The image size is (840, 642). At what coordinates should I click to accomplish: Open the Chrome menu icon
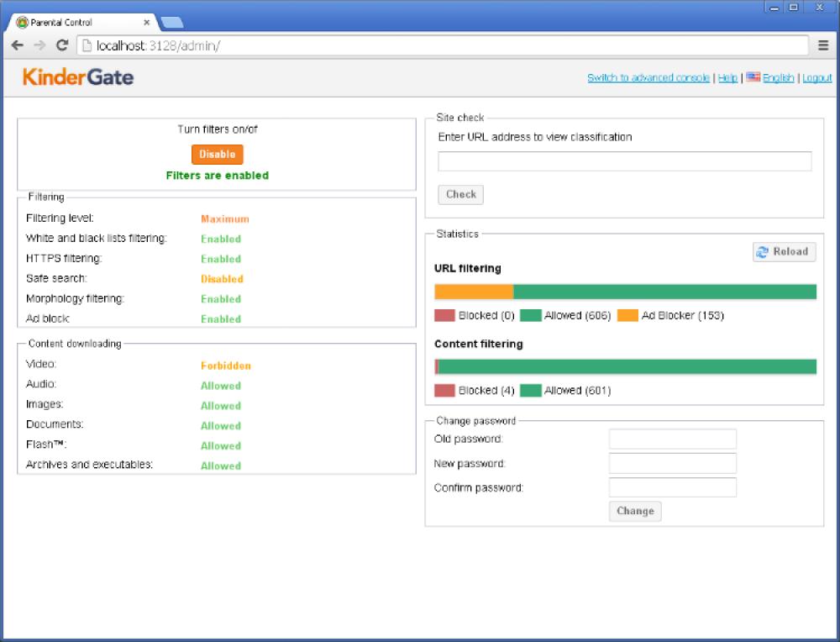click(824, 45)
